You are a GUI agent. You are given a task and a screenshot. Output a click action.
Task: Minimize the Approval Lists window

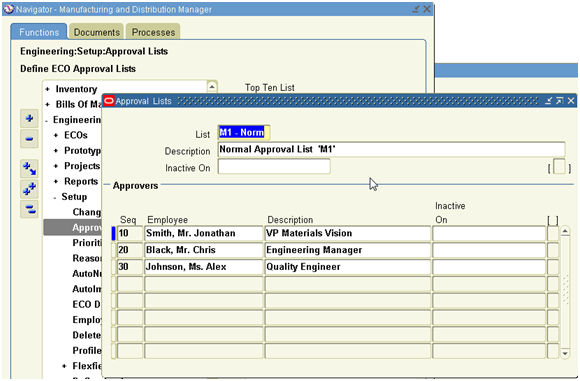point(549,101)
